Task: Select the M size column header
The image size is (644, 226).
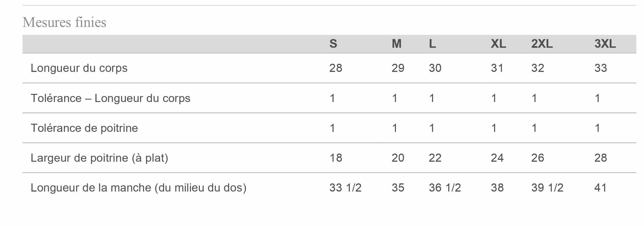Action: 397,44
